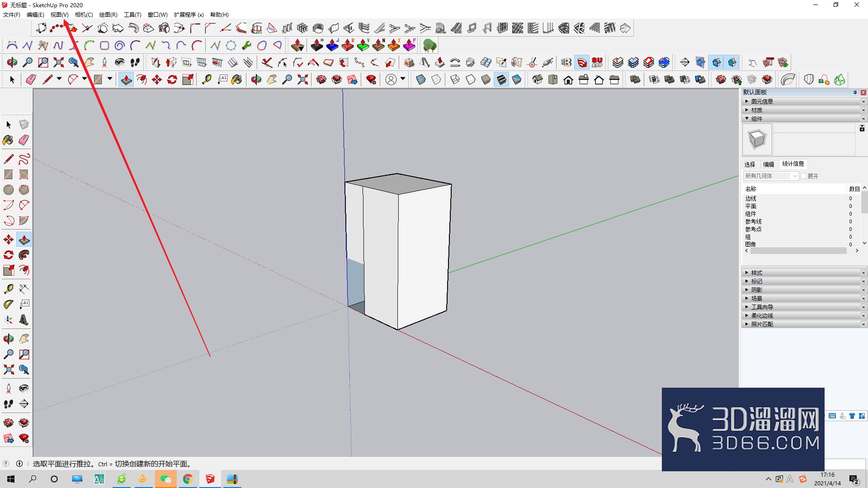Enable the 展开 checkbox

point(804,176)
